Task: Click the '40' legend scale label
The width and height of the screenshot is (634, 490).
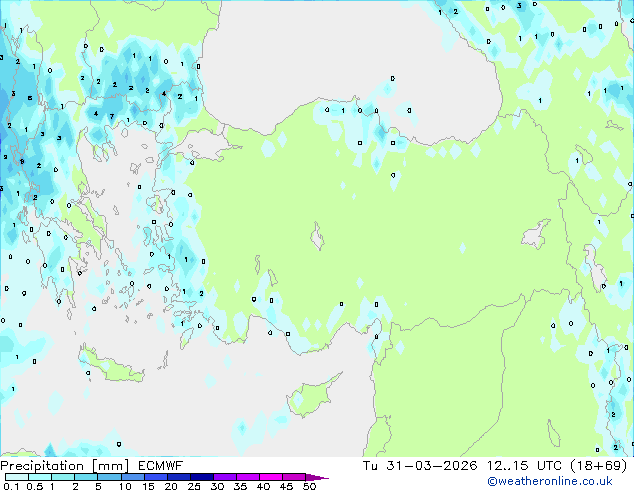Action: tap(263, 486)
